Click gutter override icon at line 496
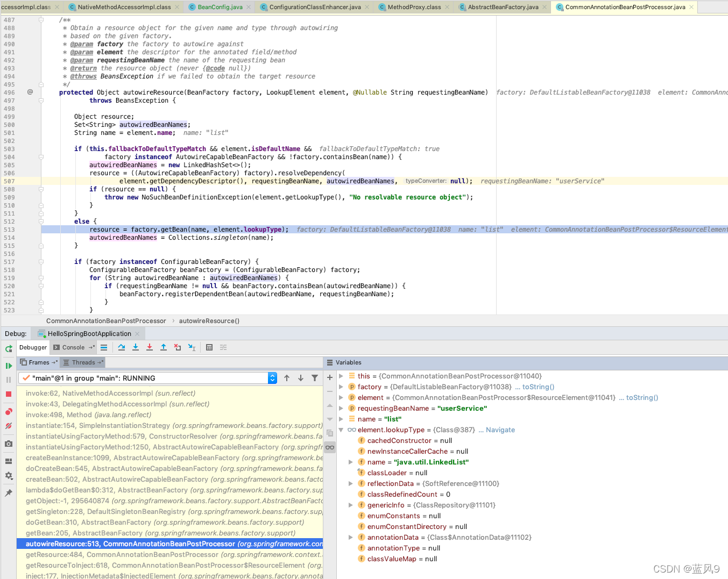 [x=30, y=92]
